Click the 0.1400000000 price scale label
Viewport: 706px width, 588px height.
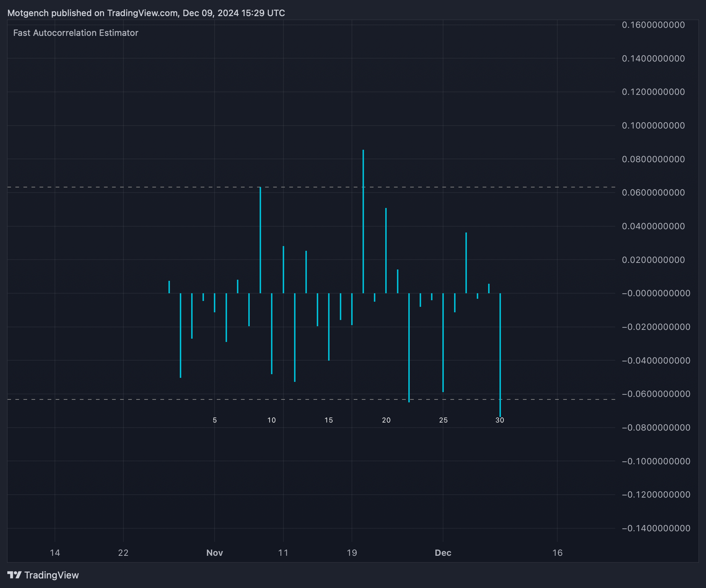(x=653, y=59)
